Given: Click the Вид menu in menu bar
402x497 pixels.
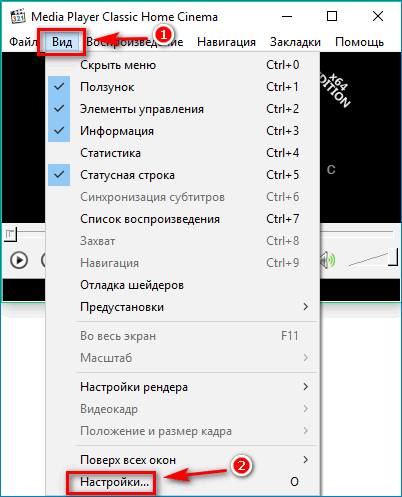Looking at the screenshot, I should pyautogui.click(x=62, y=42).
